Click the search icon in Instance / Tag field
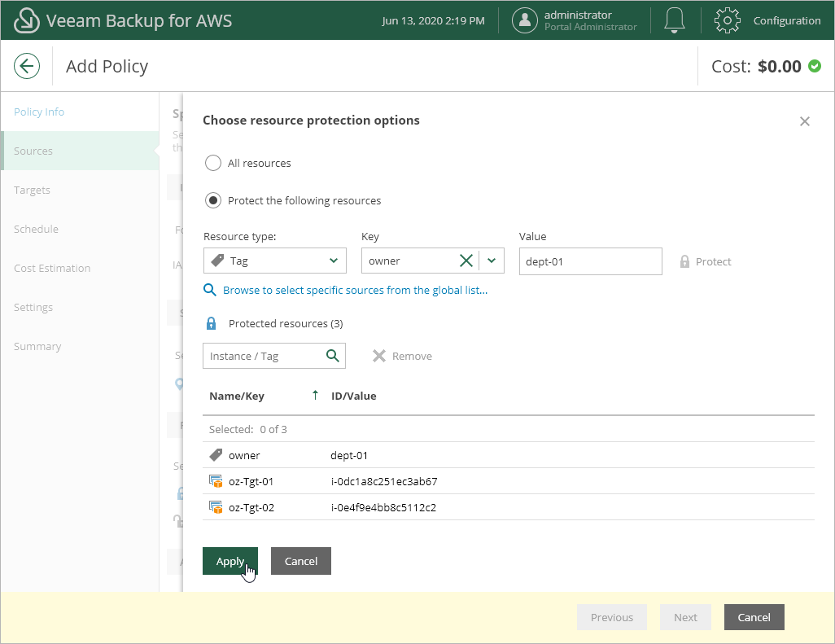 coord(333,355)
